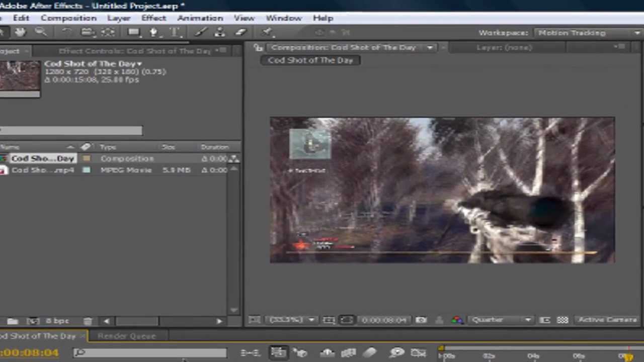Switch to the Layer (none) tab
The width and height of the screenshot is (644, 362).
(504, 47)
